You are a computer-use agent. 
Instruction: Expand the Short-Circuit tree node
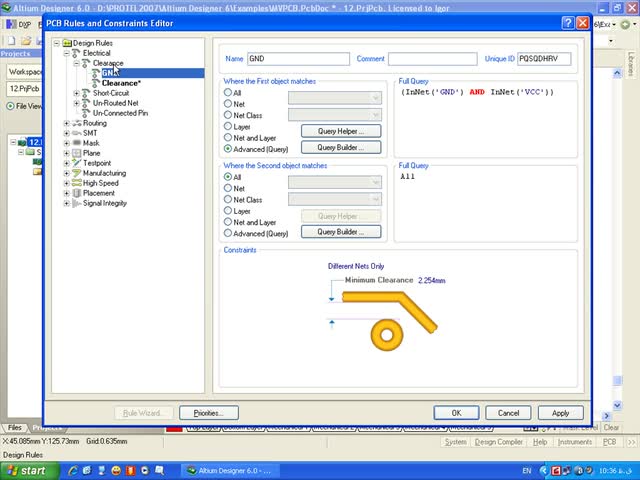point(76,93)
